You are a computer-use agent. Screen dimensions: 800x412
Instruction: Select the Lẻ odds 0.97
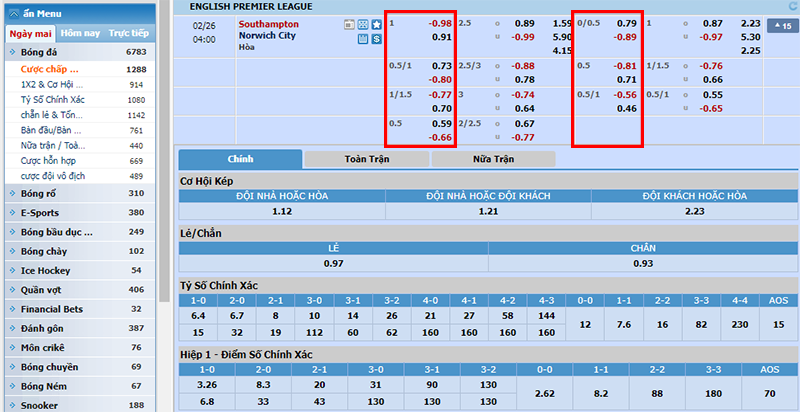[x=333, y=262]
